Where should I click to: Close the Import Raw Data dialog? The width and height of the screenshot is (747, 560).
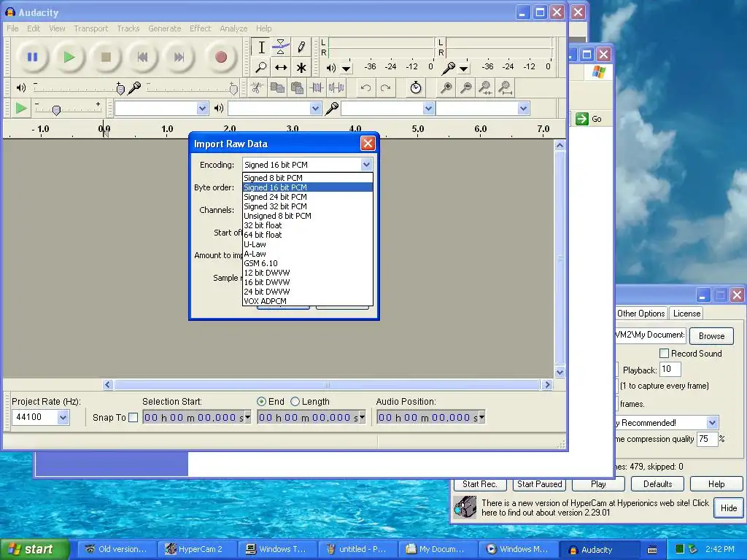tap(368, 144)
